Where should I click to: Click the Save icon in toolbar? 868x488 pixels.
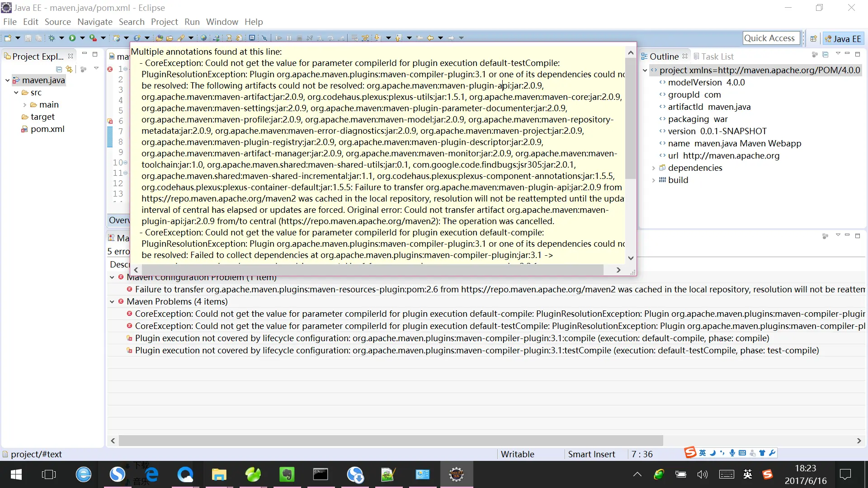[28, 38]
